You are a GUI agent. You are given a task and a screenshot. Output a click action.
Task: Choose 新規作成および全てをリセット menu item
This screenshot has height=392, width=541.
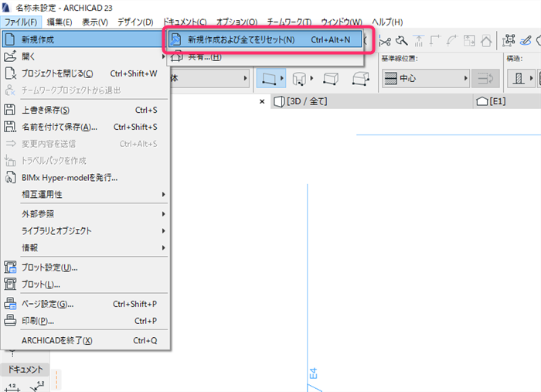pos(265,39)
